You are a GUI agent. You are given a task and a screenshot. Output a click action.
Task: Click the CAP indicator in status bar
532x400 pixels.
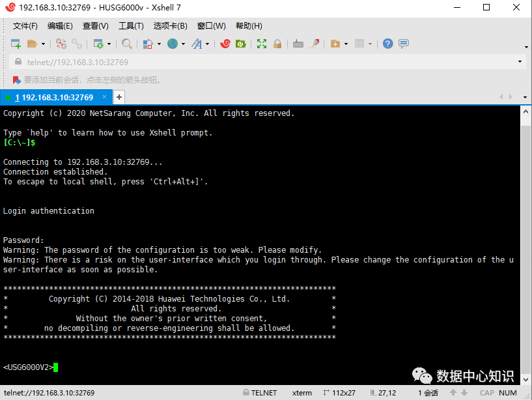click(x=487, y=393)
